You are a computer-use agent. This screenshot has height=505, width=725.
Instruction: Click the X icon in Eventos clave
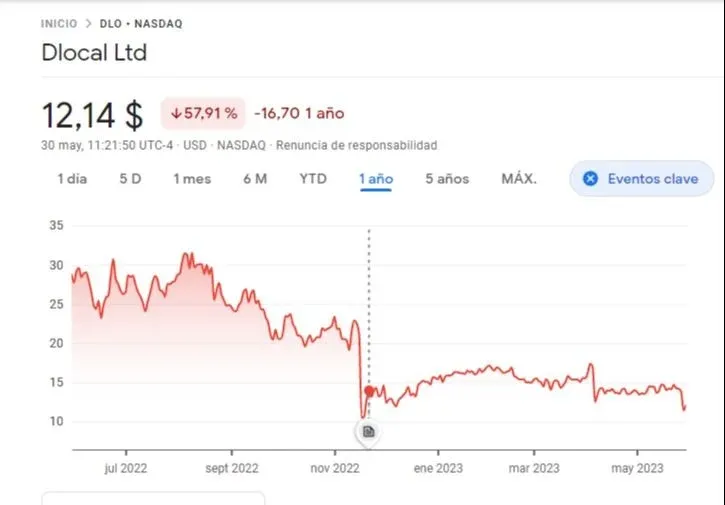[590, 179]
